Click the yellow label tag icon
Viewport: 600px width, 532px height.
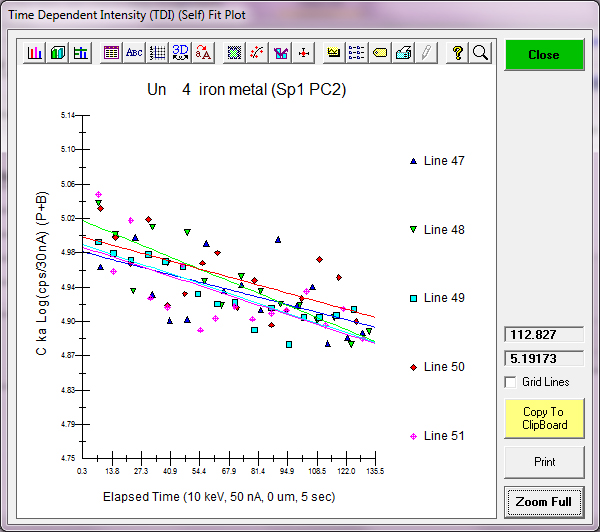pyautogui.click(x=380, y=53)
